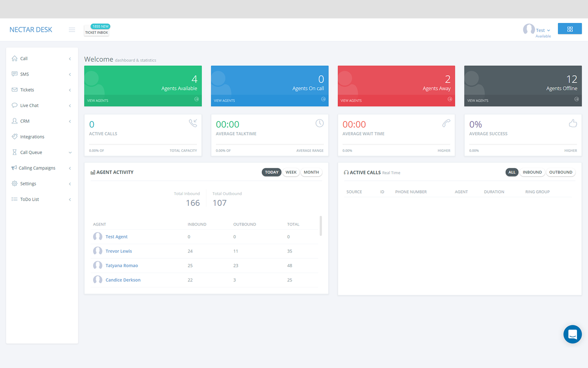Open the CRM sidebar icon
The height and width of the screenshot is (368, 588).
[x=14, y=121]
